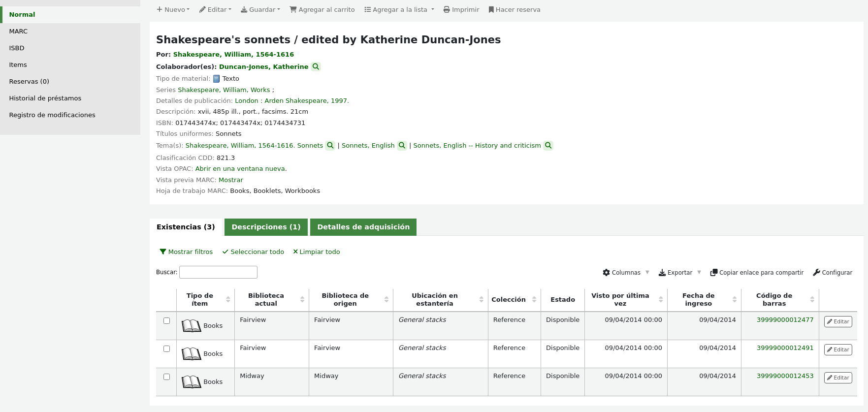Edit item with barcode 39999000012453
Viewport: 868px width, 412px height.
(838, 378)
